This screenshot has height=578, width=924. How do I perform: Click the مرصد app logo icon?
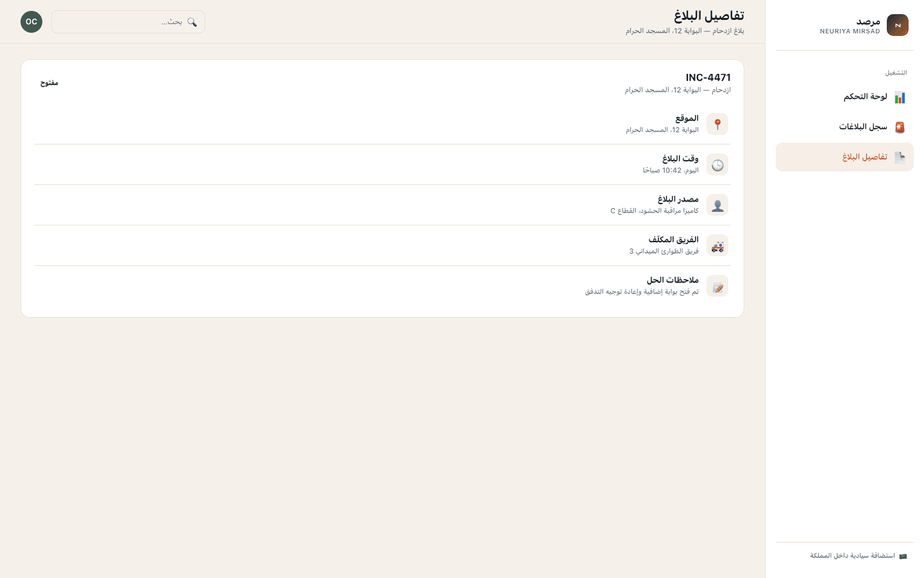[898, 25]
